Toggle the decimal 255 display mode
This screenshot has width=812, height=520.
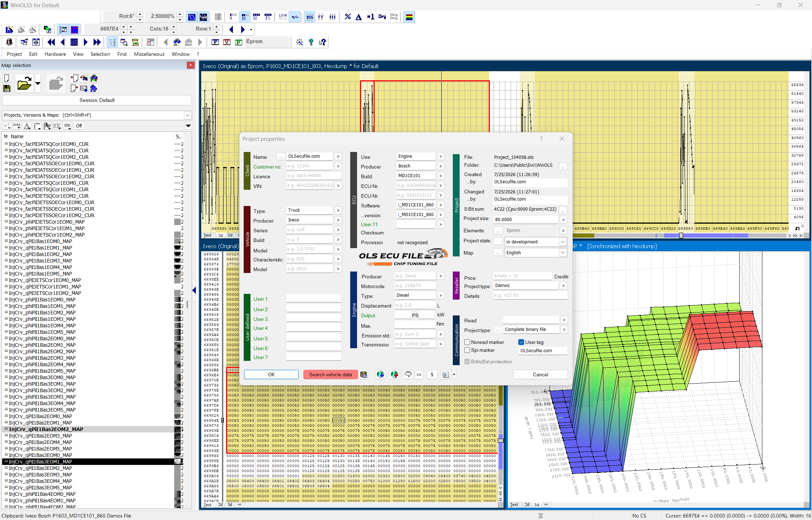[x=310, y=17]
